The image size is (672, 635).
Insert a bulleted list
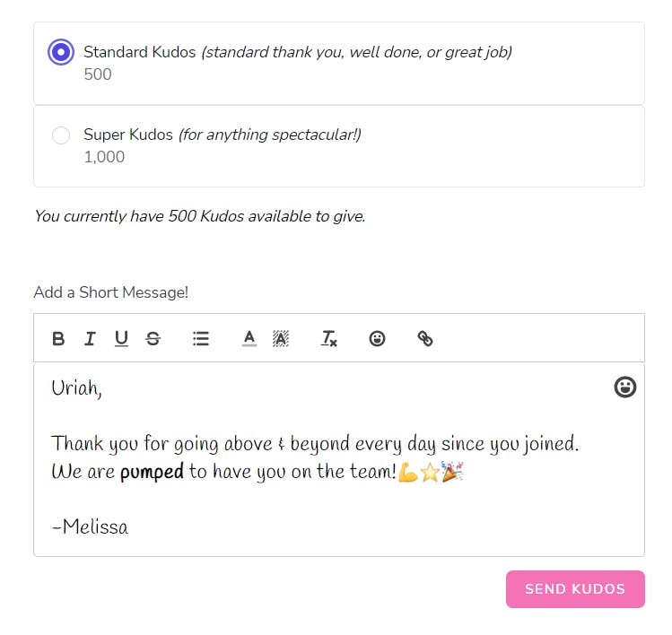[201, 338]
